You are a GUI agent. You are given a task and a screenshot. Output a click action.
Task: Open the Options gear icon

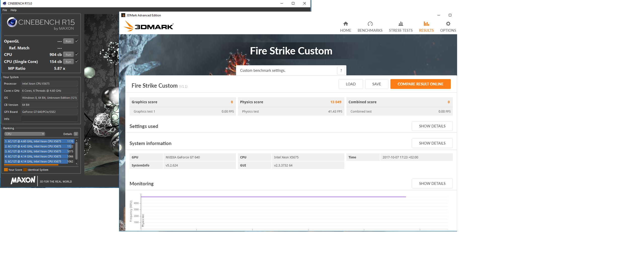coord(448,24)
